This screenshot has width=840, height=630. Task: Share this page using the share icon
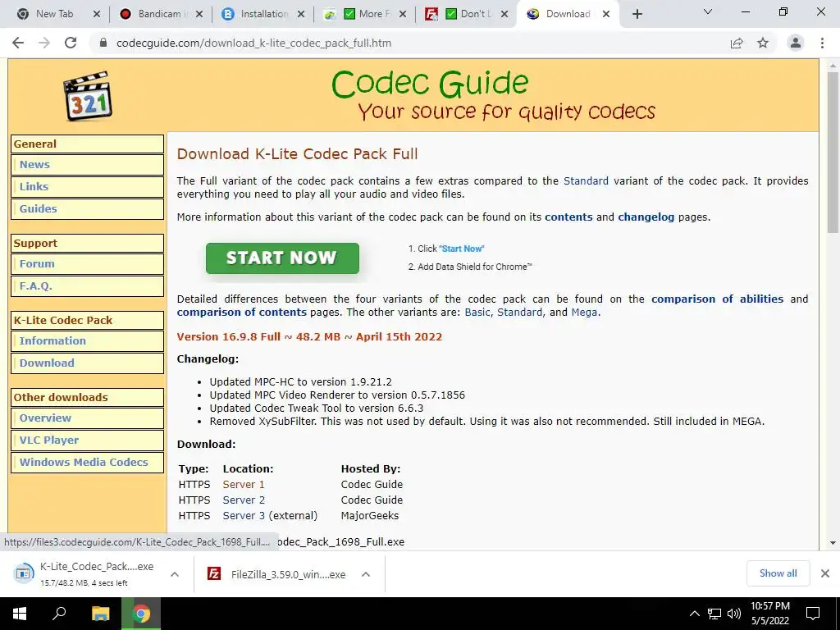pyautogui.click(x=737, y=43)
